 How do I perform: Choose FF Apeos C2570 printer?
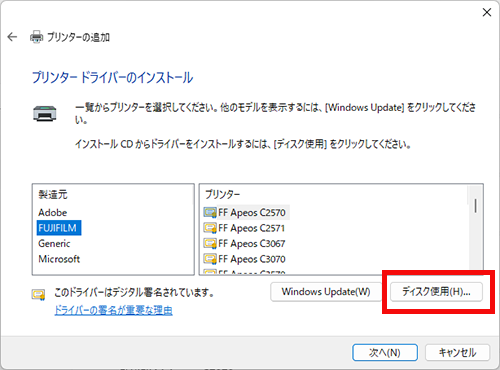tap(252, 212)
